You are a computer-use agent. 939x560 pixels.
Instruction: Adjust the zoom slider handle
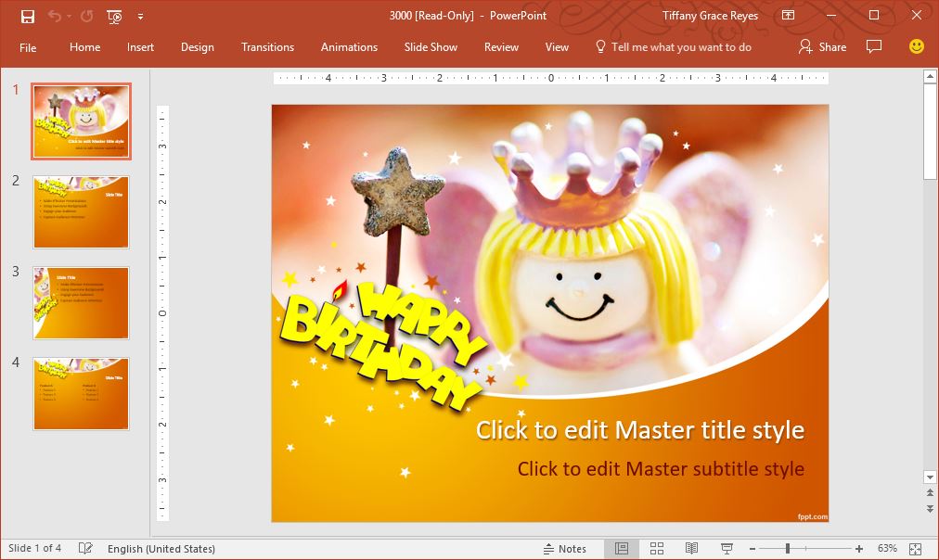[788, 549]
